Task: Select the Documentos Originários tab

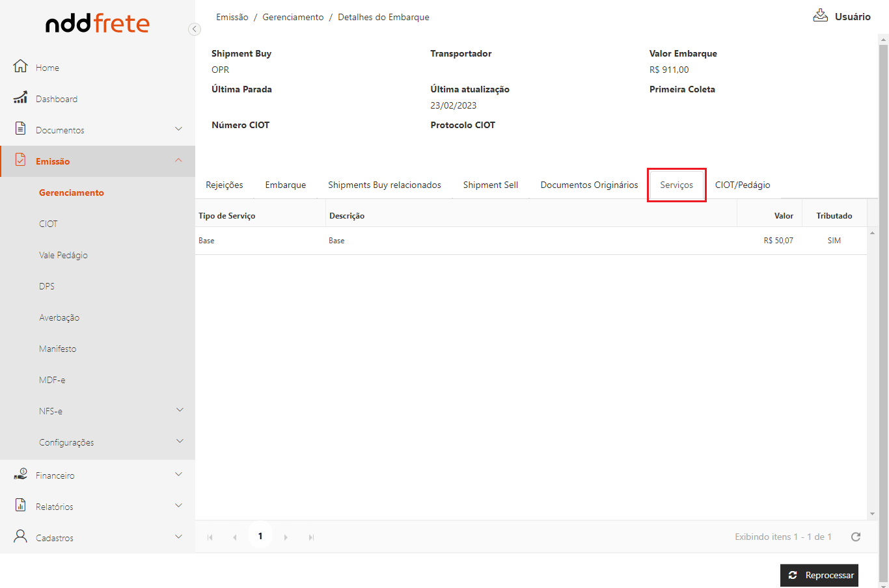Action: [x=589, y=185]
